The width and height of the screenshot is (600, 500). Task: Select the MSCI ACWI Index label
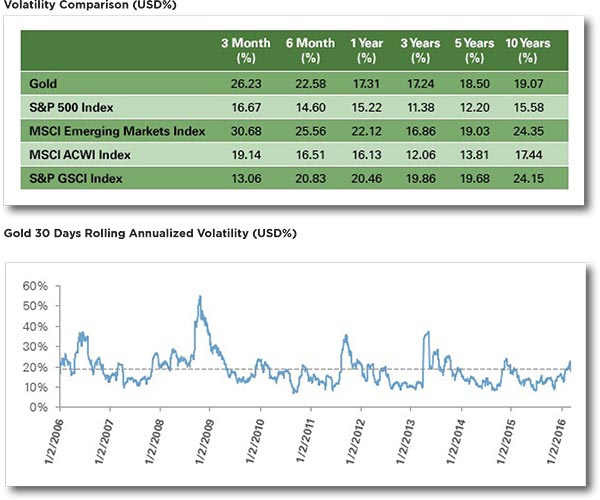pos(80,155)
